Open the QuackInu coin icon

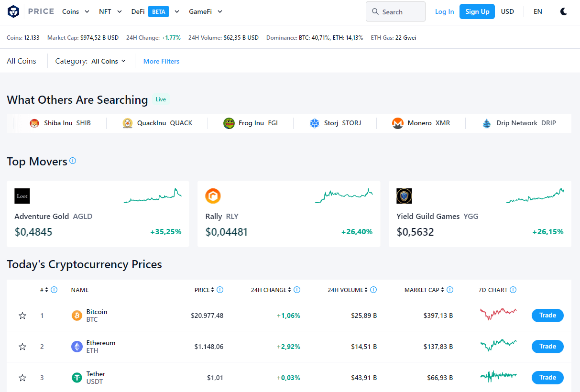(x=128, y=123)
